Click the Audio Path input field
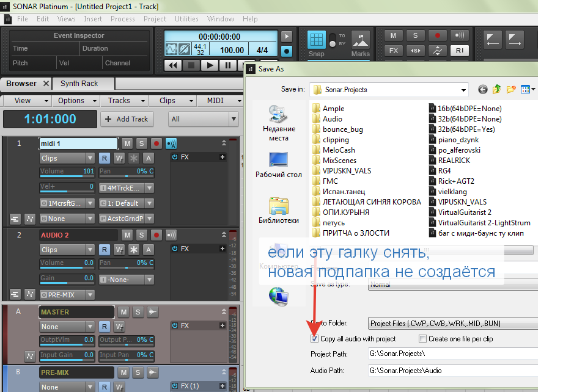Viewport: 563px width, 392px height. tap(453, 371)
